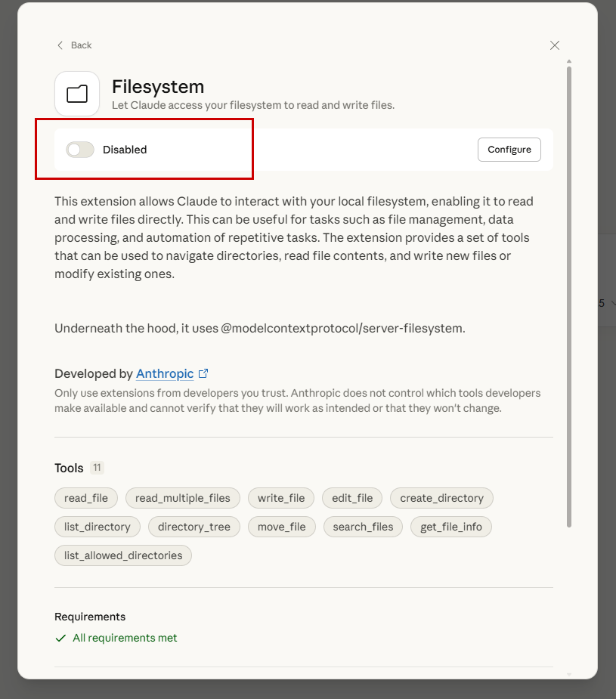Viewport: 616px width, 699px height.
Task: Close the extension dialog with X
Action: click(555, 45)
